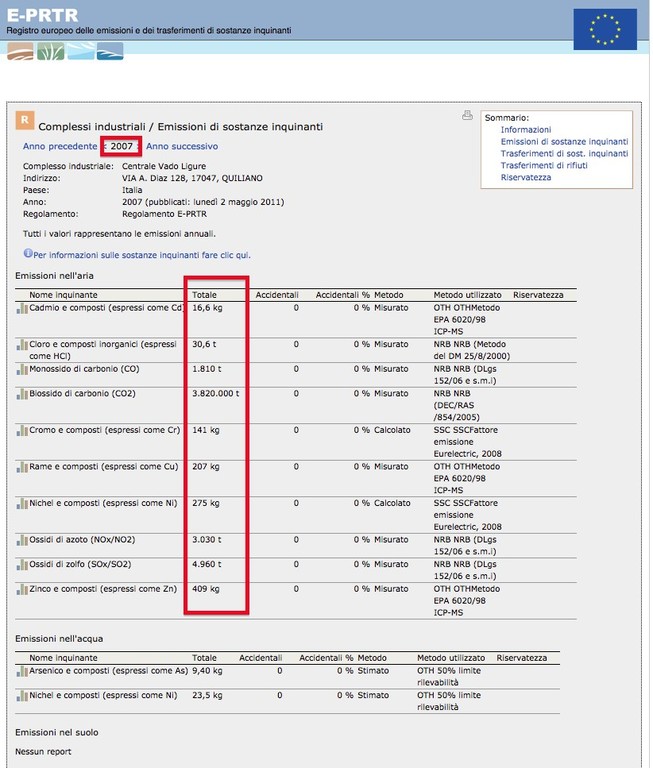Open Informazioni in the Sommario box
The height and width of the screenshot is (768, 653).
[x=525, y=130]
